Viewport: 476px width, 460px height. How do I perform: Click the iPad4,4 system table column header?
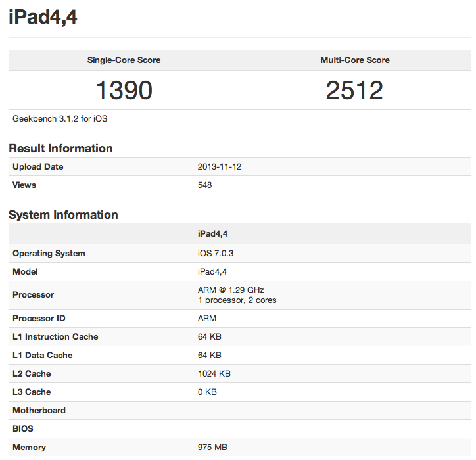(212, 234)
